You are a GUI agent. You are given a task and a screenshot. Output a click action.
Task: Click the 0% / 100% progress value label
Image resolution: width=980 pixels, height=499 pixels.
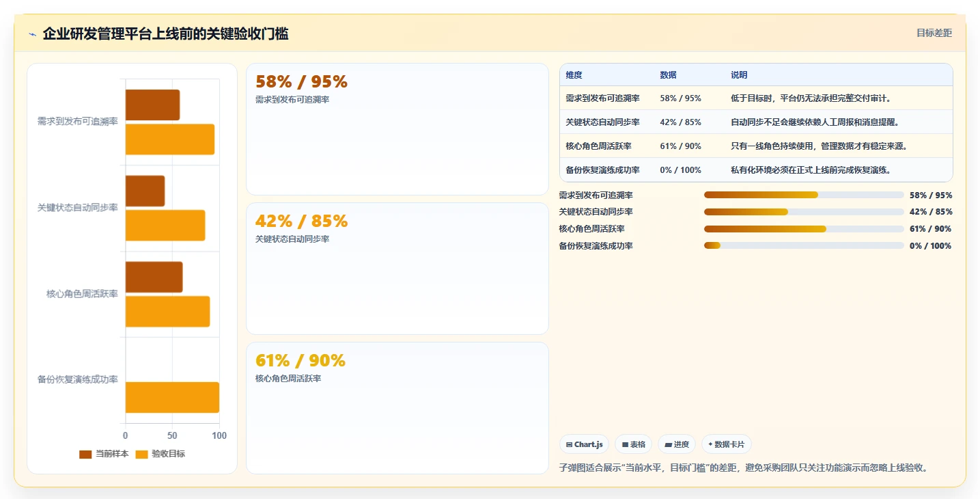tap(931, 246)
